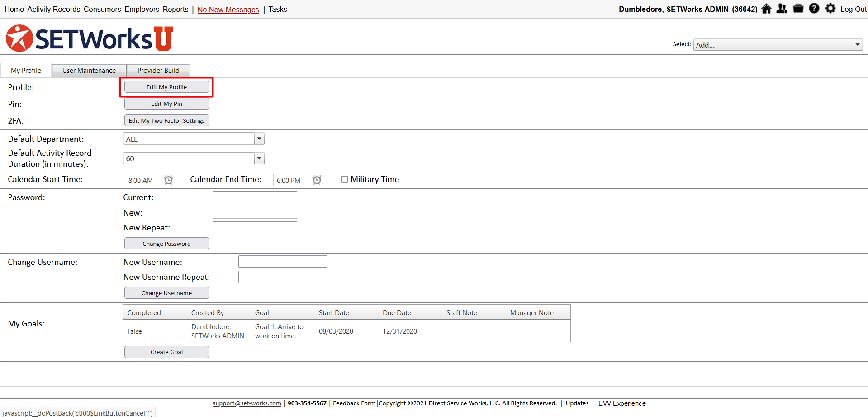Click the SETWorksU logo

pyautogui.click(x=90, y=38)
